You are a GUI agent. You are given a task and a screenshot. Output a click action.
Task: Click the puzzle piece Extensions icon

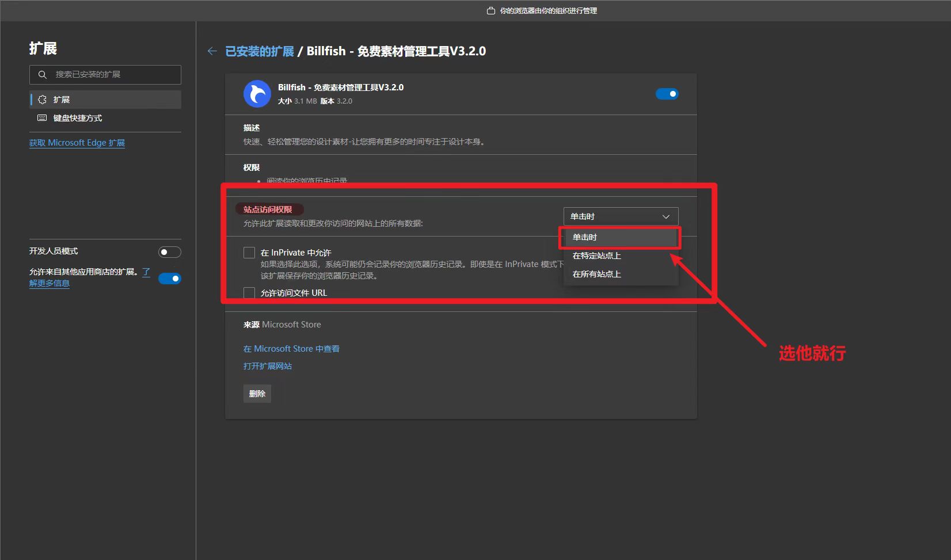pyautogui.click(x=42, y=100)
